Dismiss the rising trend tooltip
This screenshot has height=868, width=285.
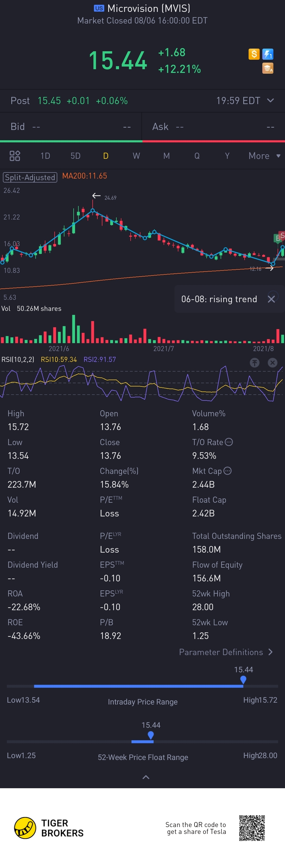click(271, 299)
